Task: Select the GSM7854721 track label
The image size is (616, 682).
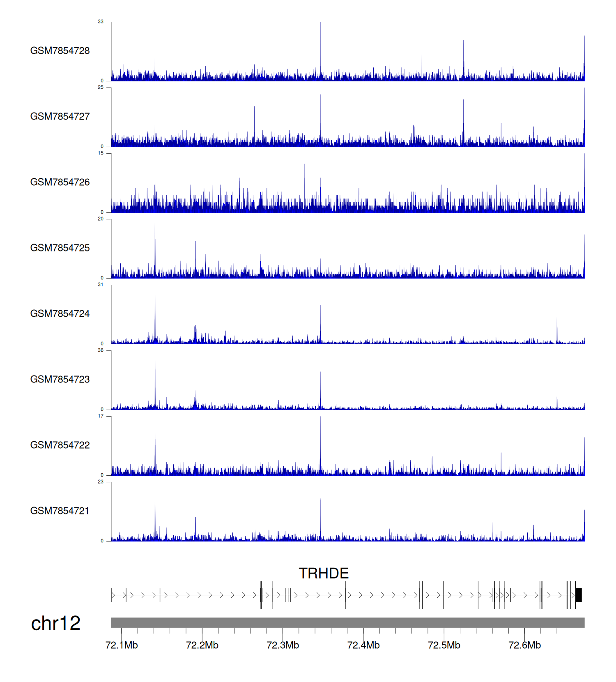Action: pos(60,511)
